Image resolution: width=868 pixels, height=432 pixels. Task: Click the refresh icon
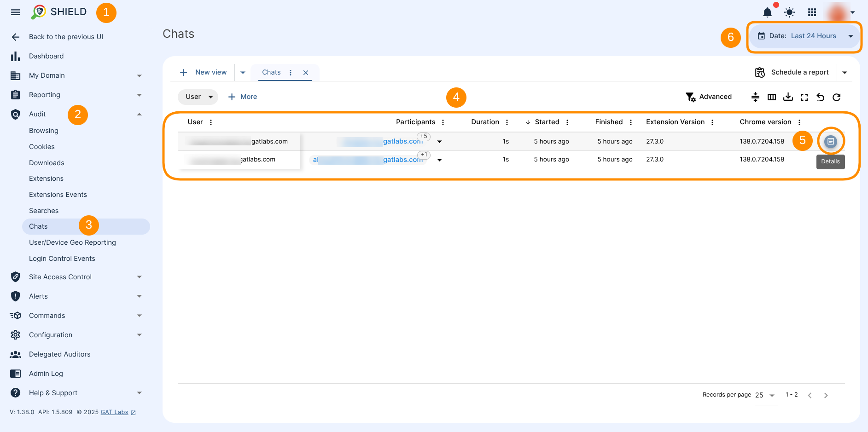click(x=837, y=97)
